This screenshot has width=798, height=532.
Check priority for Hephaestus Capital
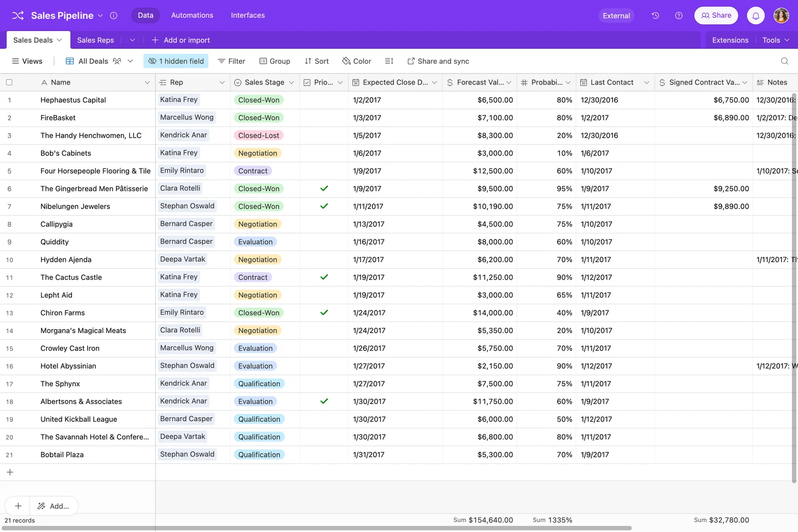point(324,100)
